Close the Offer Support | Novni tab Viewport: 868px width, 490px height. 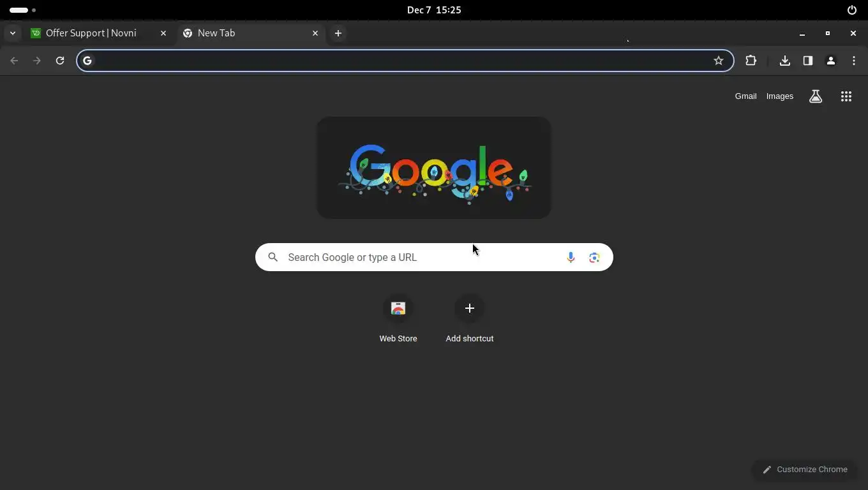click(x=163, y=33)
